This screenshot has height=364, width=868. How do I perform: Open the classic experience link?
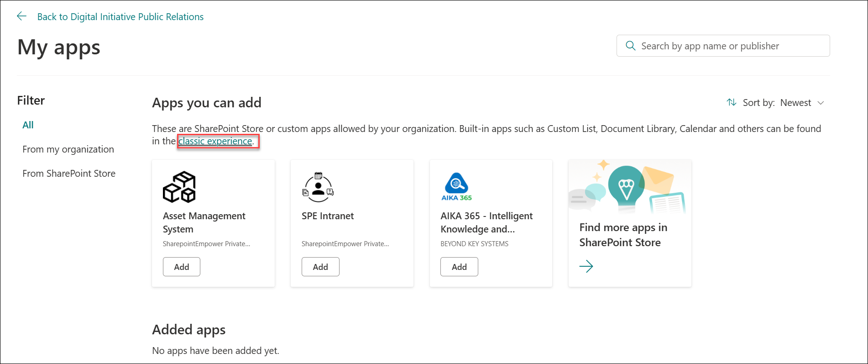tap(215, 141)
